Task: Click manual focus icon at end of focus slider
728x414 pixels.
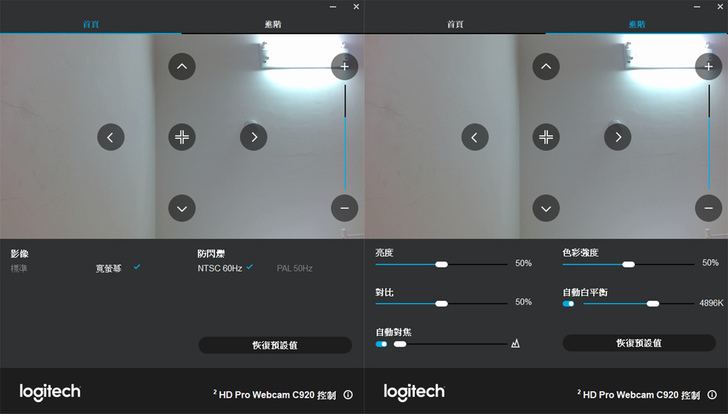Action: (x=515, y=343)
